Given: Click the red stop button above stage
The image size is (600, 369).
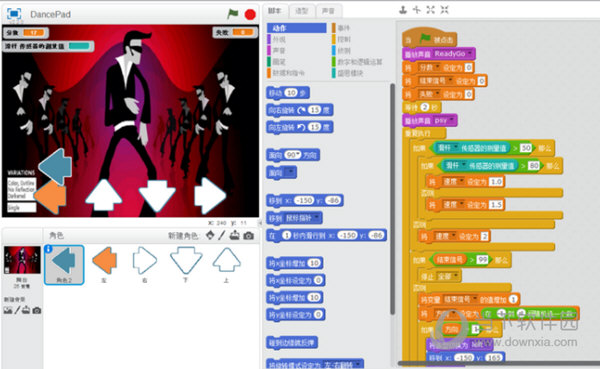Looking at the screenshot, I should (250, 15).
